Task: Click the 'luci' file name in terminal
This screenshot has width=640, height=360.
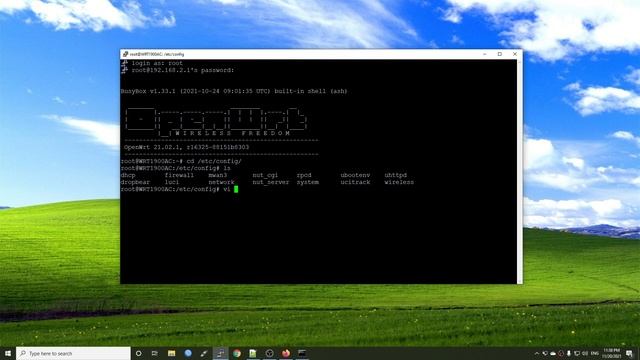Action: click(x=172, y=182)
